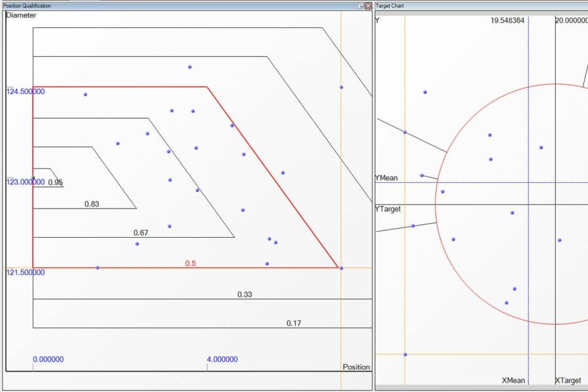The height and width of the screenshot is (392, 588).
Task: Click the 0.17 contour label
Action: pyautogui.click(x=293, y=323)
